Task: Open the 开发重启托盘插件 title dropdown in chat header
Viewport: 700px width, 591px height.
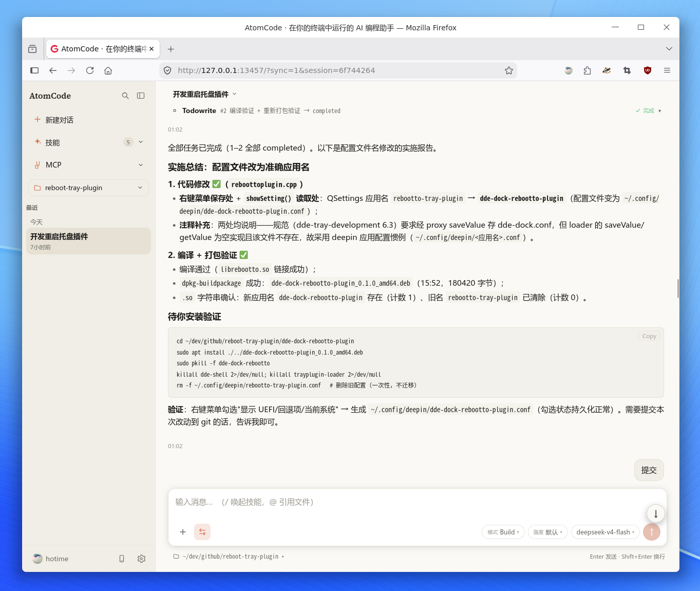Action: (x=205, y=94)
